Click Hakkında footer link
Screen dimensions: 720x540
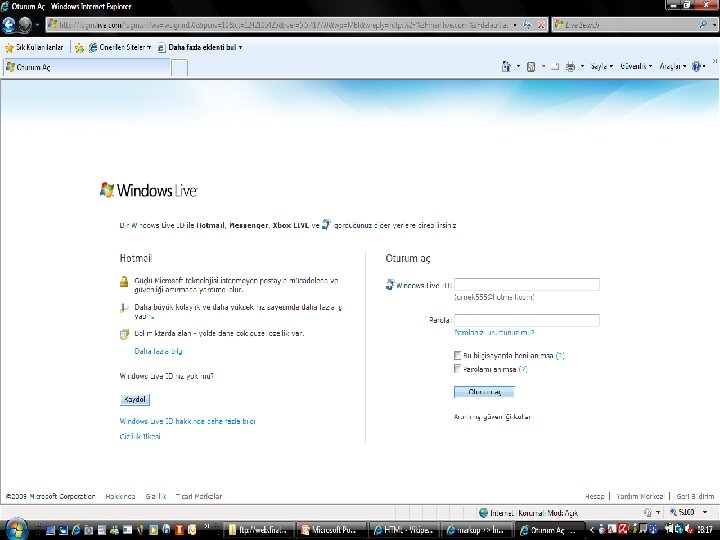pyautogui.click(x=120, y=496)
